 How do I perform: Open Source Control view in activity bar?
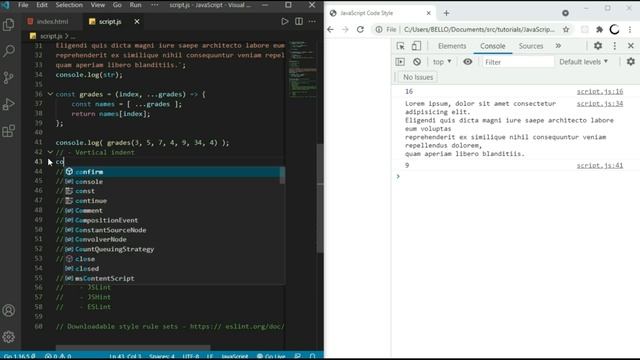9,78
